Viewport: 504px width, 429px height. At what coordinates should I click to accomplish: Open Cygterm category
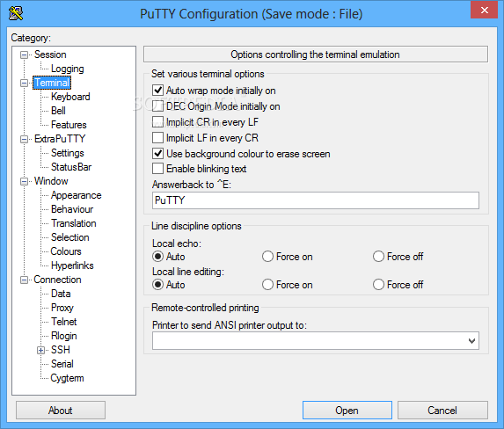click(x=67, y=378)
